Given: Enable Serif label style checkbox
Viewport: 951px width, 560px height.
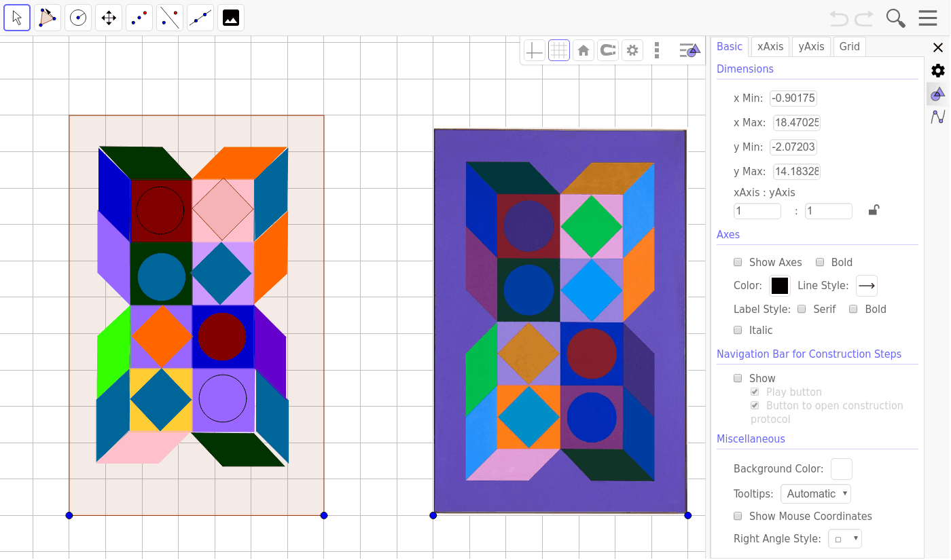Looking at the screenshot, I should pos(802,309).
